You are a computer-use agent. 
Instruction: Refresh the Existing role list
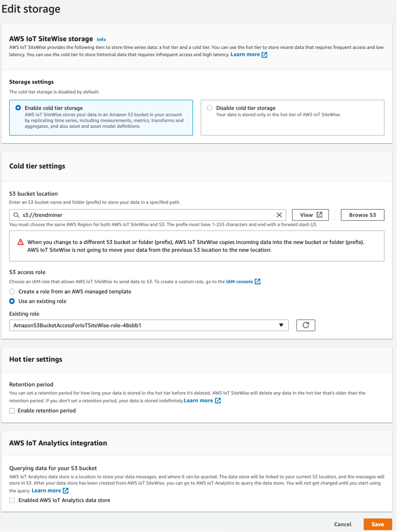click(306, 325)
